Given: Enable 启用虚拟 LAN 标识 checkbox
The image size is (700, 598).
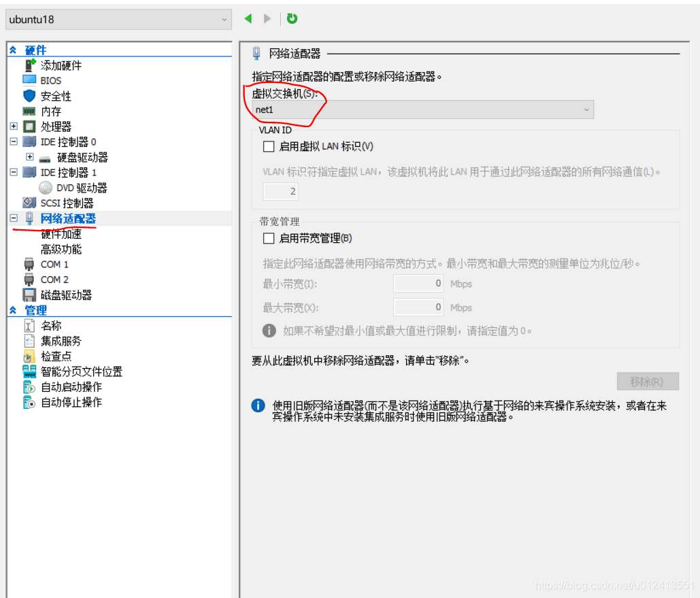Looking at the screenshot, I should (269, 146).
